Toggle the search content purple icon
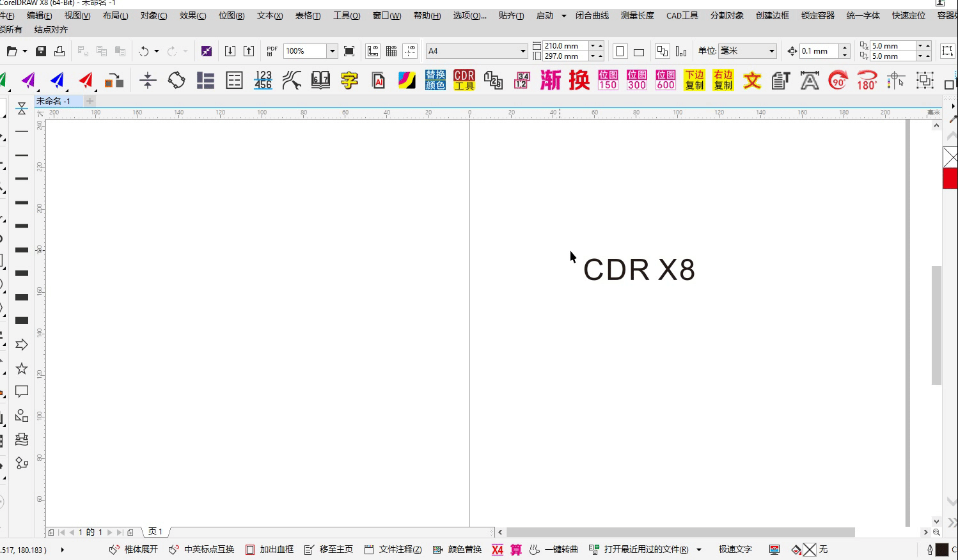 (206, 51)
